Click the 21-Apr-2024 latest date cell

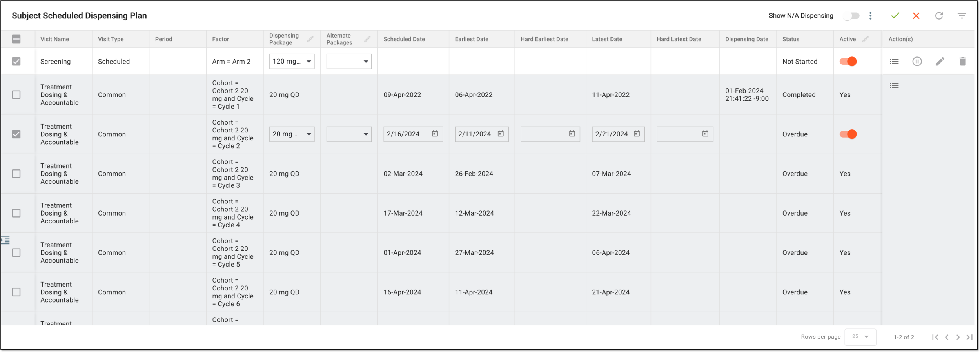[x=611, y=292]
